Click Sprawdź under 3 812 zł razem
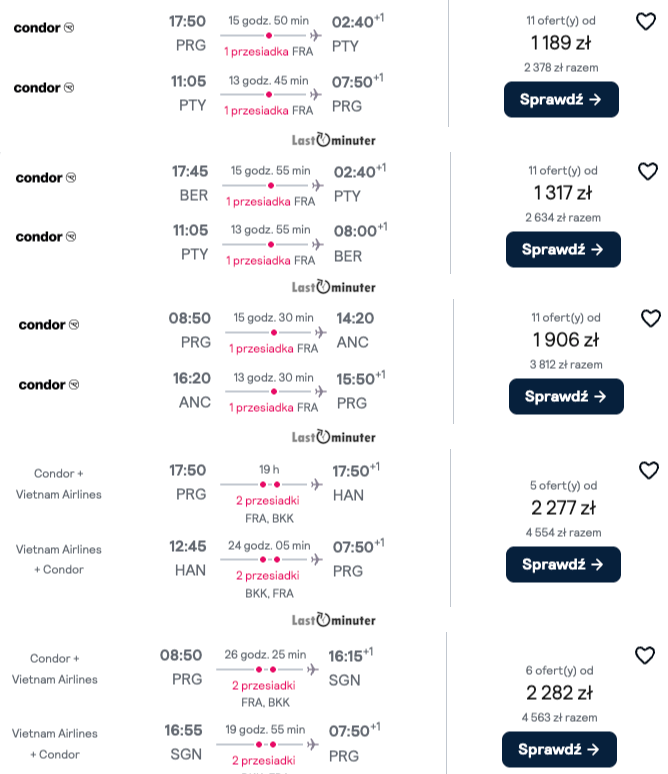This screenshot has width=668, height=774. tap(566, 396)
